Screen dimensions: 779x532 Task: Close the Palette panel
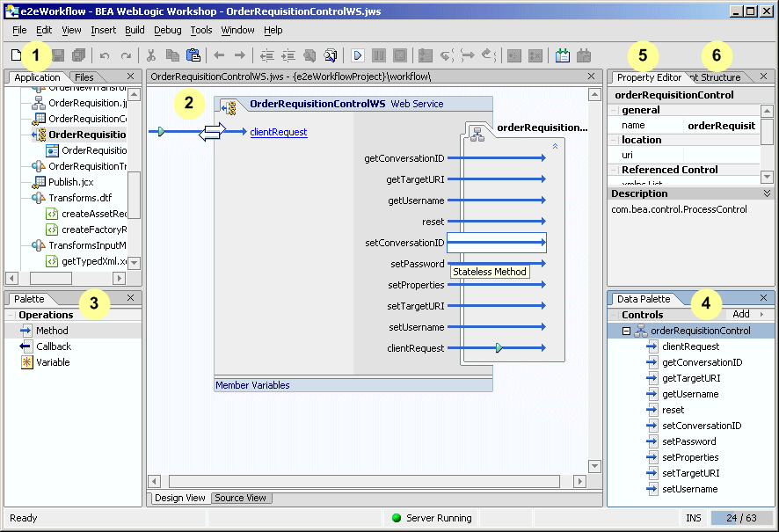[130, 297]
